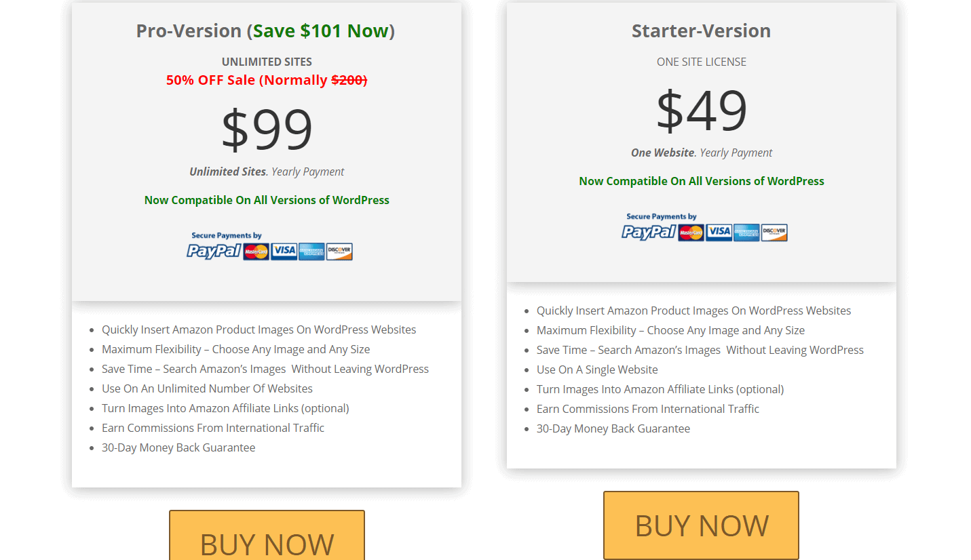Click the Discover icon in Pro-Version card
Image resolution: width=971 pixels, height=560 pixels.
point(339,252)
